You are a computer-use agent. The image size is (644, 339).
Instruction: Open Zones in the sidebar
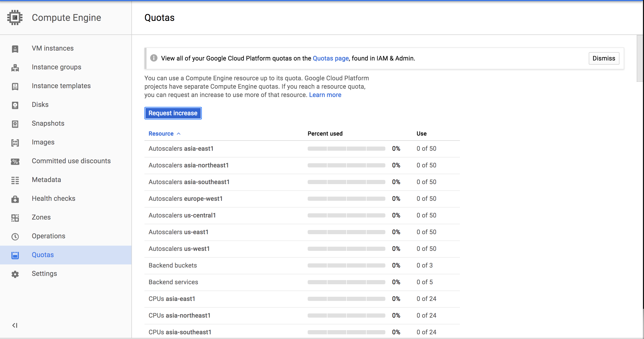[x=41, y=217]
